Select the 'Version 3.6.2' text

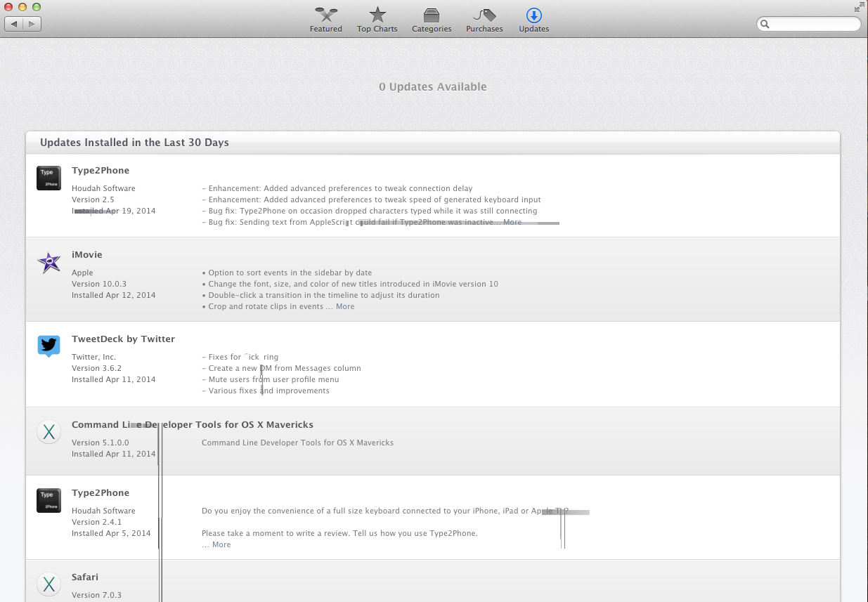[97, 368]
